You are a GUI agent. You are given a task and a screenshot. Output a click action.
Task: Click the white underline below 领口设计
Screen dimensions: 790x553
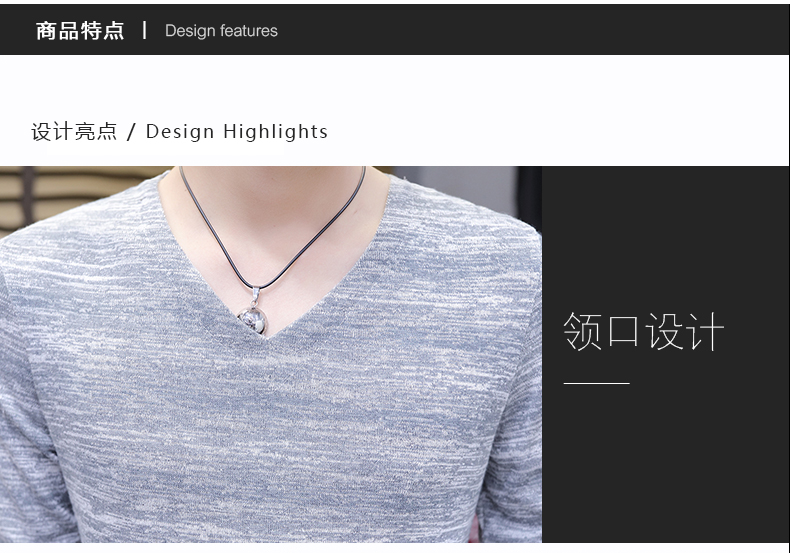tap(596, 383)
